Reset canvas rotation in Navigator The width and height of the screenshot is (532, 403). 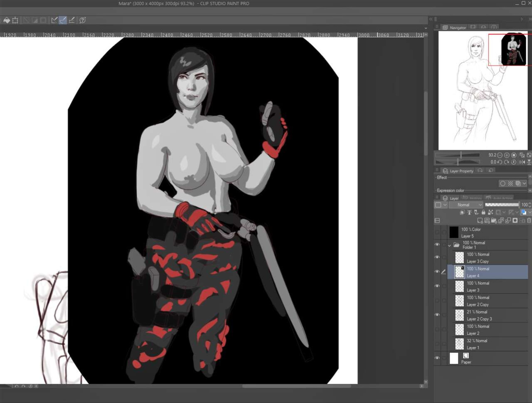tap(514, 162)
